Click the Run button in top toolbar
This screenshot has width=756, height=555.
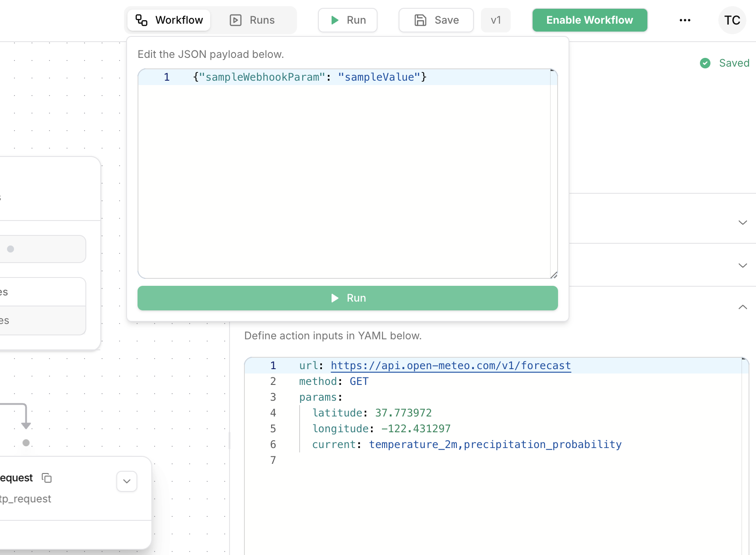click(x=348, y=20)
